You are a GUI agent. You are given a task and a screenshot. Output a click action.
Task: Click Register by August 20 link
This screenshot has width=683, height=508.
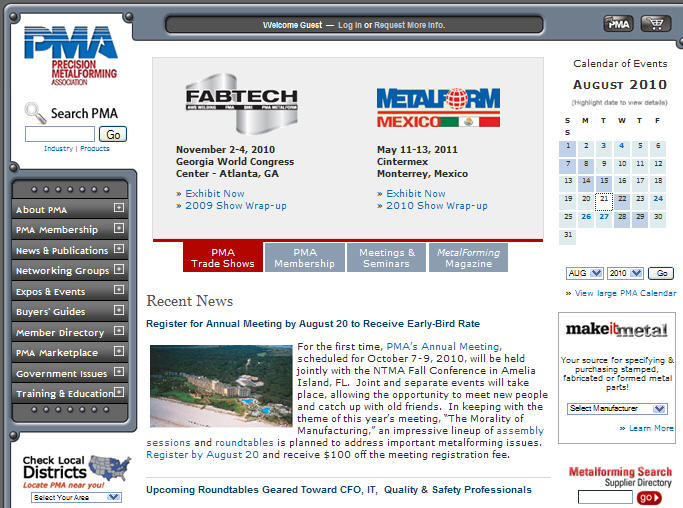[x=203, y=454]
